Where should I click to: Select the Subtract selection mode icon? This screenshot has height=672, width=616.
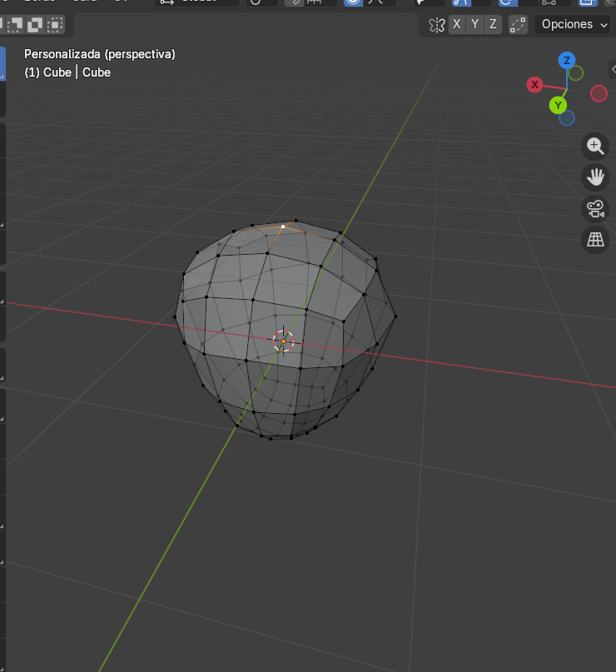pos(16,24)
